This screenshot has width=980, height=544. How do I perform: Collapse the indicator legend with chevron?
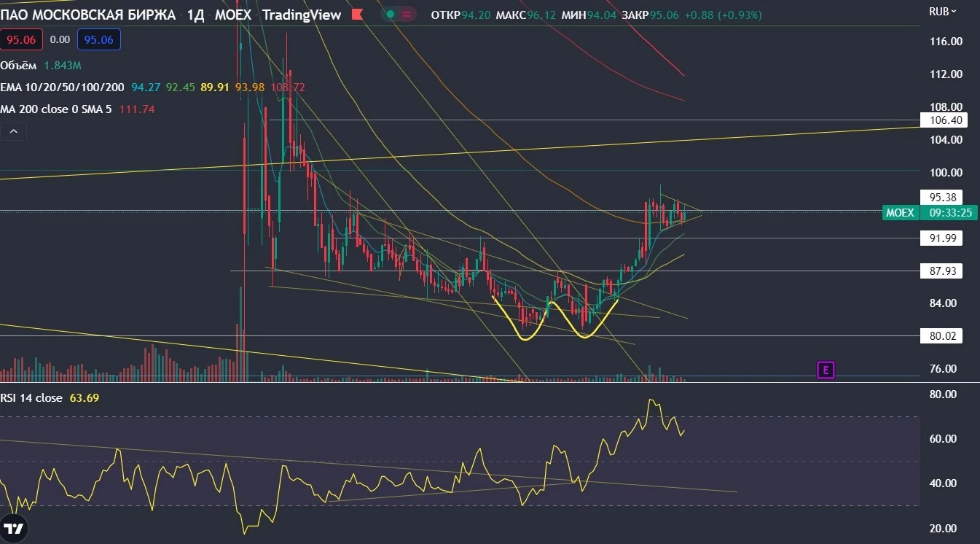pos(13,132)
